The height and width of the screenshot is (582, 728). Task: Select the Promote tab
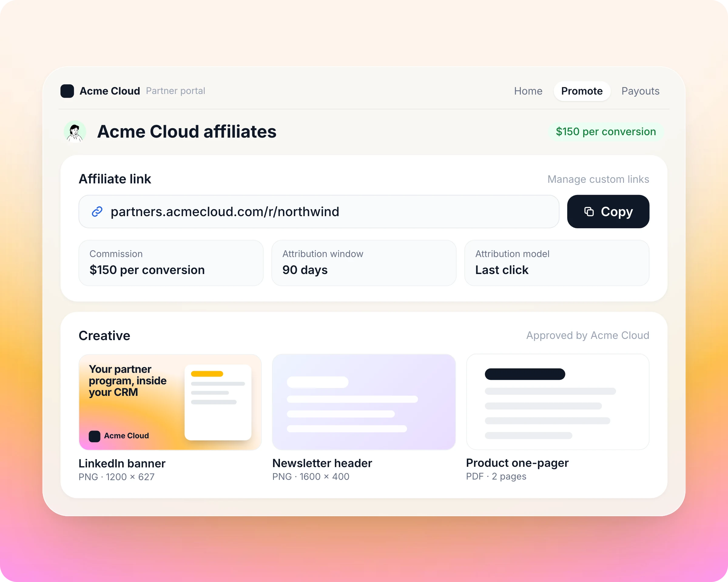[x=582, y=91]
